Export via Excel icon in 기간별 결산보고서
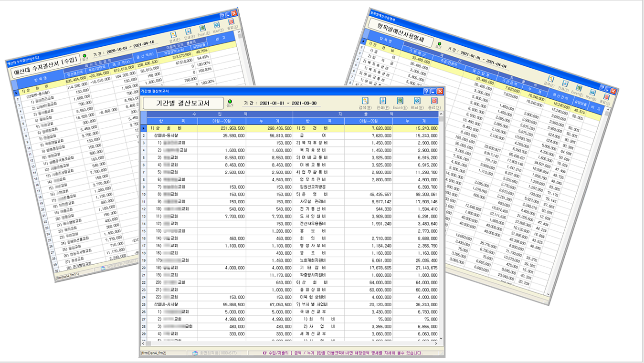Screen dimensions: 644x363 pyautogui.click(x=400, y=101)
